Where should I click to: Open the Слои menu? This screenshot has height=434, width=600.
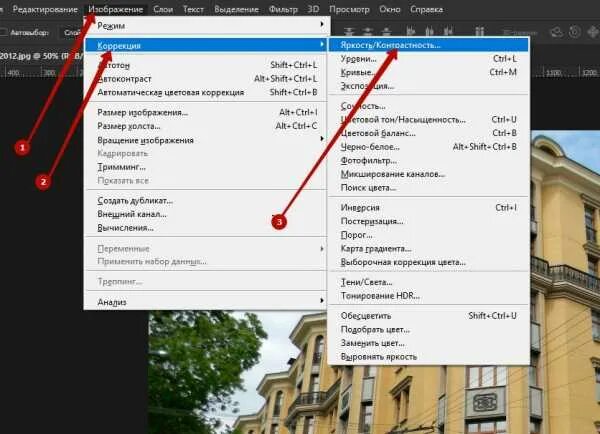pyautogui.click(x=163, y=10)
